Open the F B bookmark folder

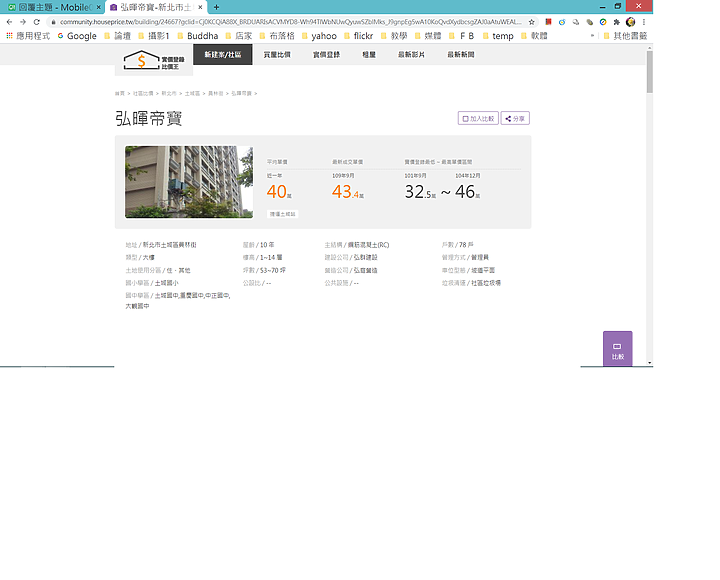tap(461, 36)
